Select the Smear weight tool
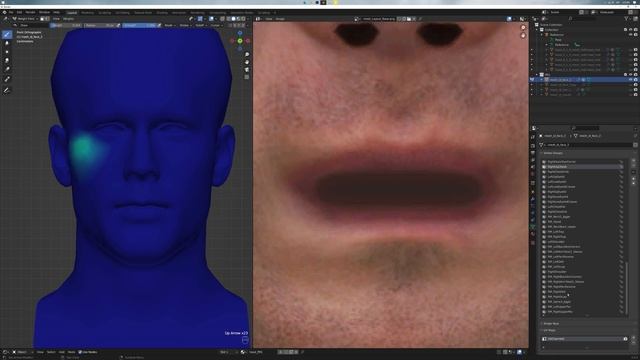This screenshot has height=360, width=640. [7, 60]
